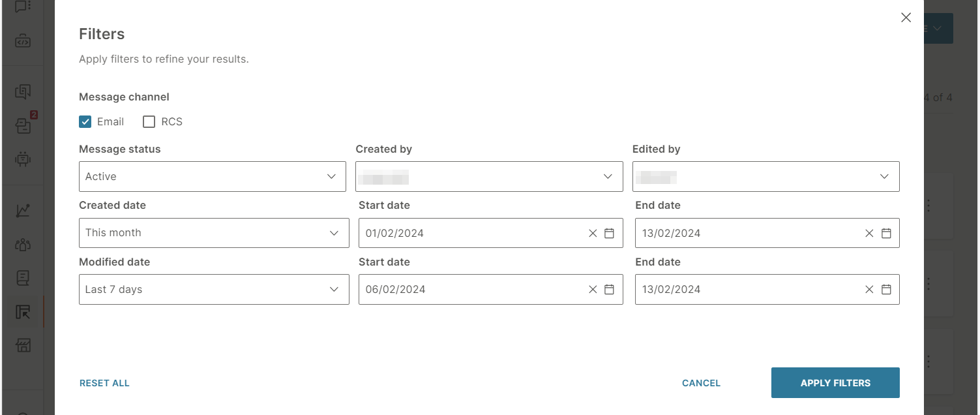Image resolution: width=980 pixels, height=415 pixels.
Task: Clear the 06/02/2024 start date value
Action: pos(593,290)
